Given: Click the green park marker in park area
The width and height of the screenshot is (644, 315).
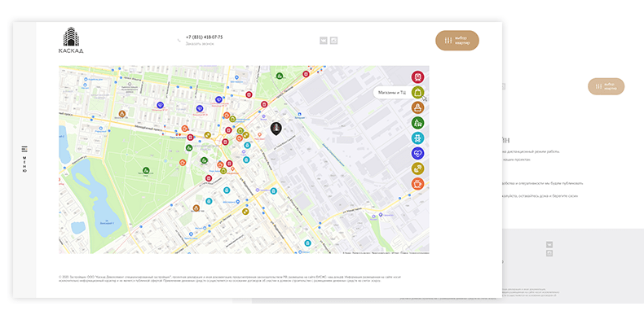Looking at the screenshot, I should [x=145, y=170].
